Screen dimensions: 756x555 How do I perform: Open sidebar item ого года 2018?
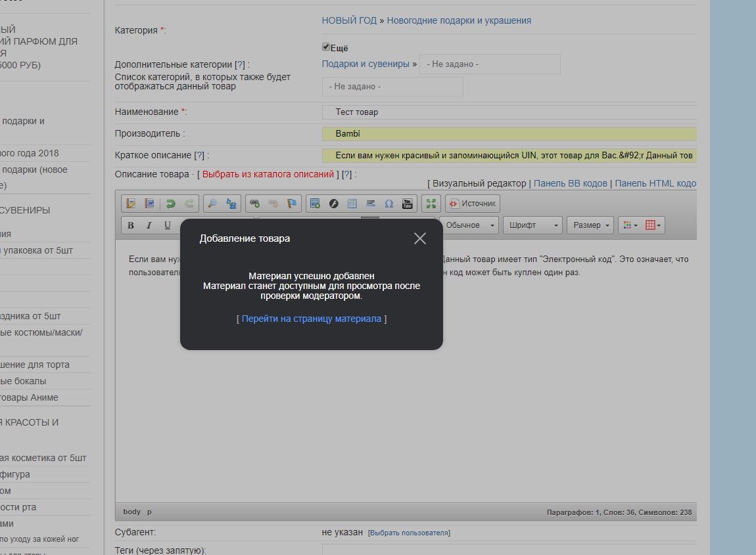tap(30, 153)
